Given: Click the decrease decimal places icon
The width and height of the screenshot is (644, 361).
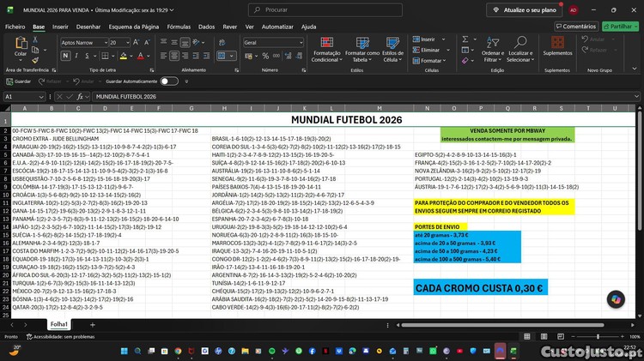Looking at the screenshot, I should click(x=299, y=56).
